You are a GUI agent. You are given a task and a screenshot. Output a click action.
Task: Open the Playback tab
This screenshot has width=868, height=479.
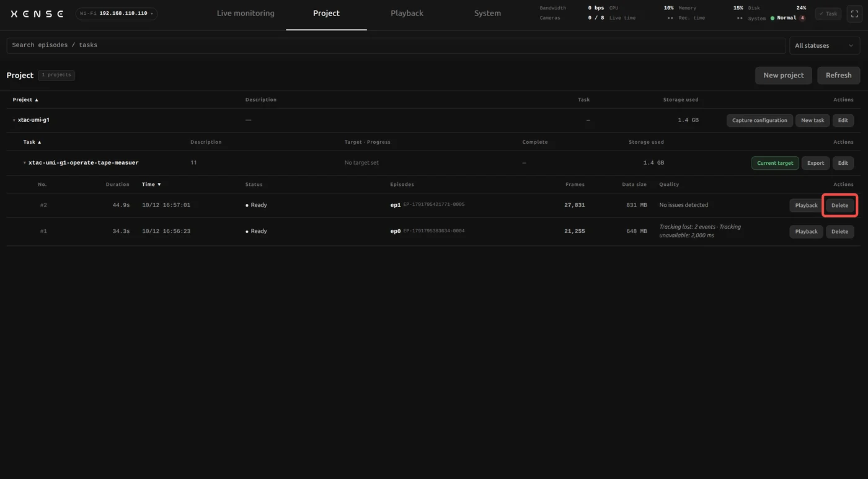tap(407, 14)
